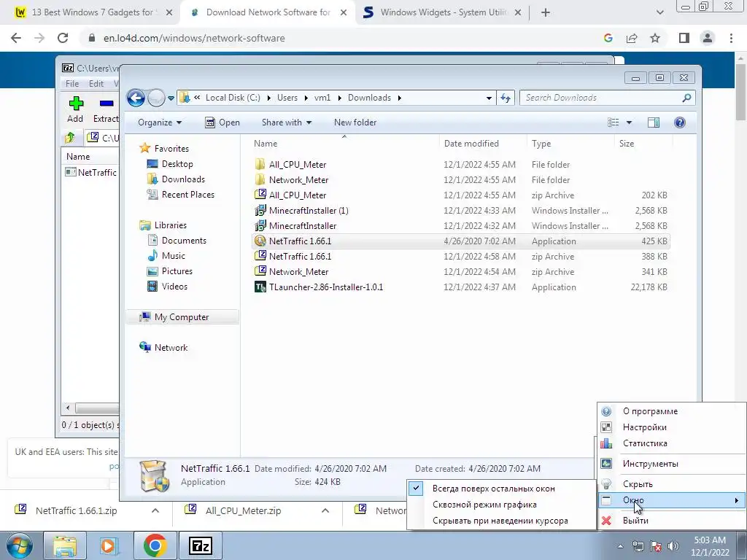747x560 pixels.
Task: Select the Network_Meter zip Archive file
Action: coord(461,272)
